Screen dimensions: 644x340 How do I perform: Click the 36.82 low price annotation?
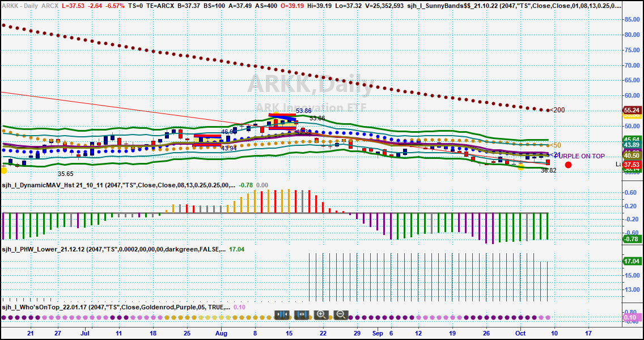pos(549,170)
